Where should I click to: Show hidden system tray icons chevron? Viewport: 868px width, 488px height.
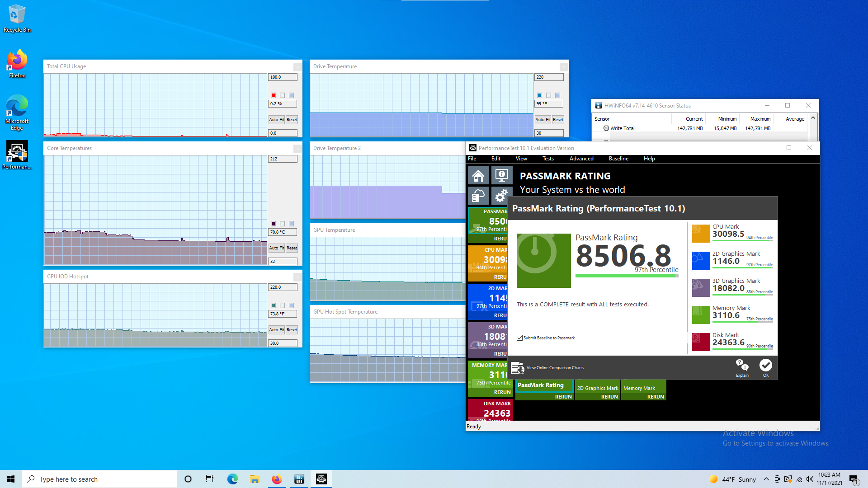pos(766,479)
